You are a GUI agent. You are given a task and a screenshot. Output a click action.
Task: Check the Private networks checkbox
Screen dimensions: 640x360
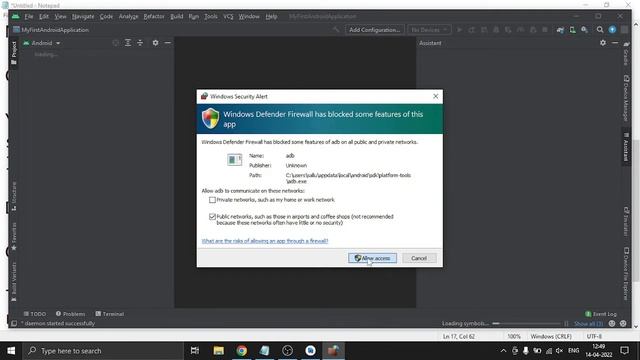point(212,200)
